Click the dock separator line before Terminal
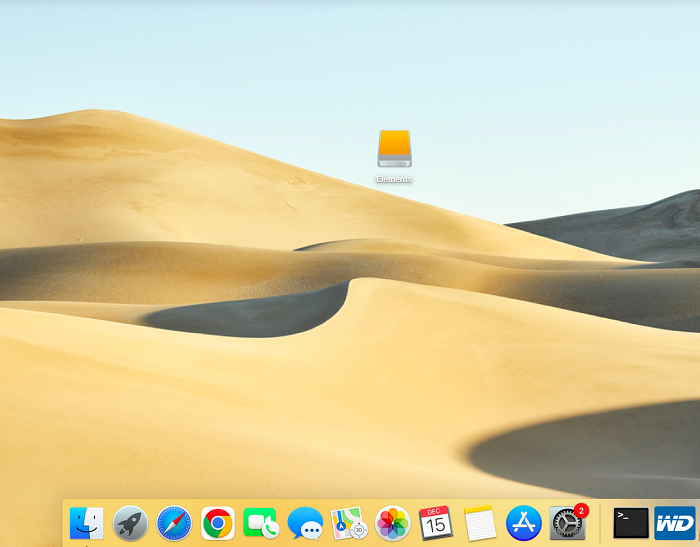The image size is (700, 547). [x=600, y=523]
